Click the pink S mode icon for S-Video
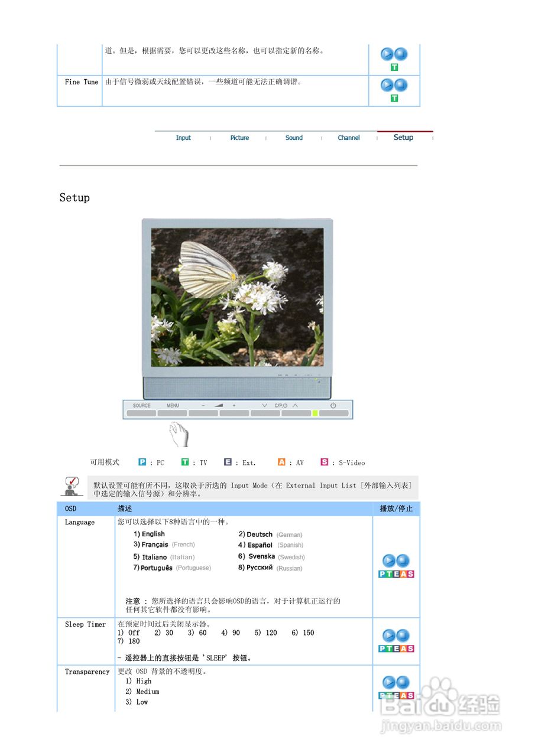 click(x=324, y=462)
